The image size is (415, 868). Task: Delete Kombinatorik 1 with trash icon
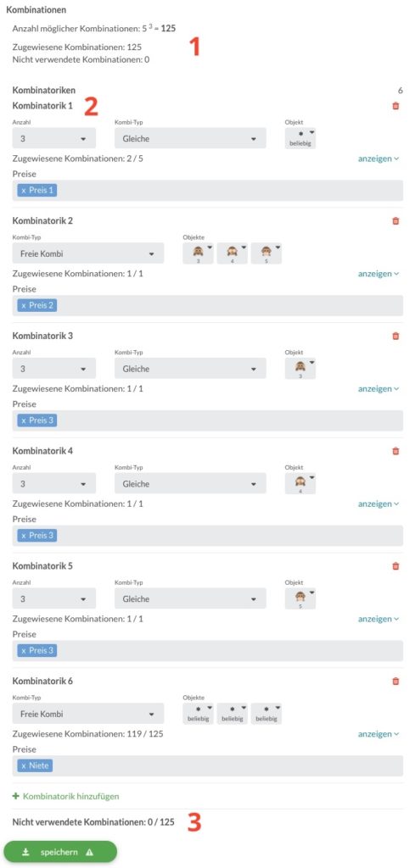(x=395, y=106)
